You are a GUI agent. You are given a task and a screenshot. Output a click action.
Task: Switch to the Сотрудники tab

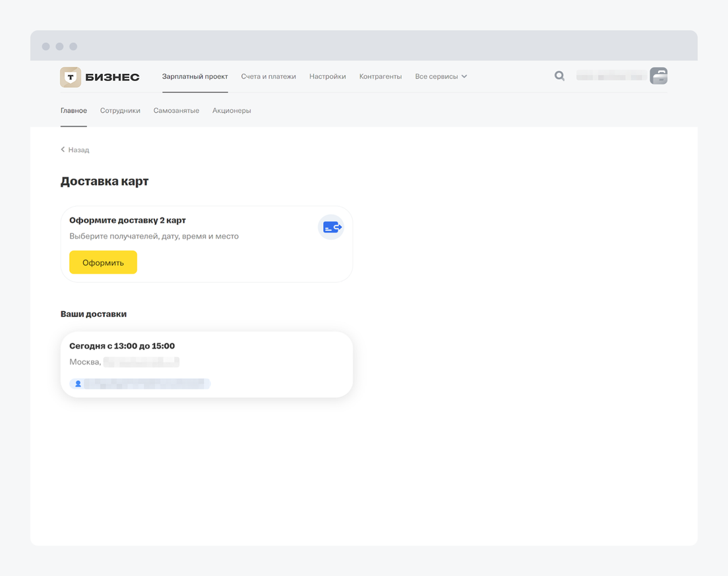120,111
